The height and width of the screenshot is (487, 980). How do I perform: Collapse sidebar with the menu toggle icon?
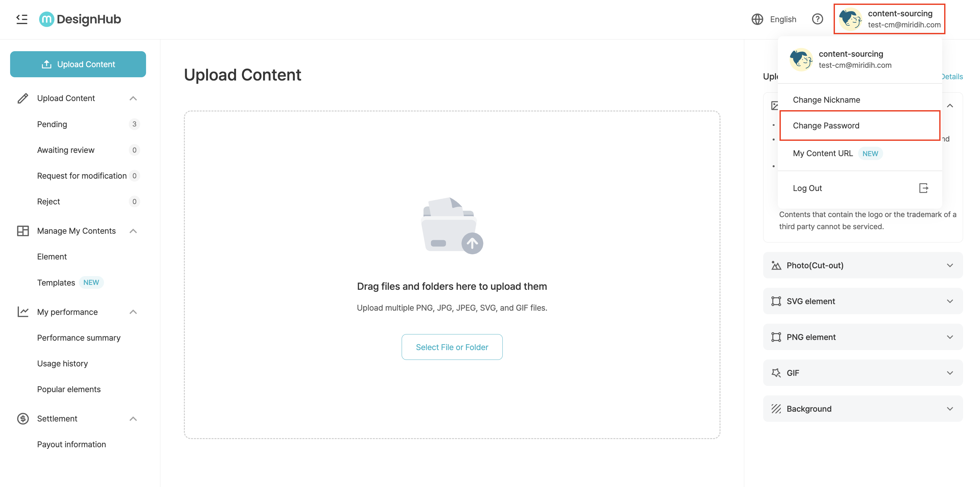(x=22, y=19)
